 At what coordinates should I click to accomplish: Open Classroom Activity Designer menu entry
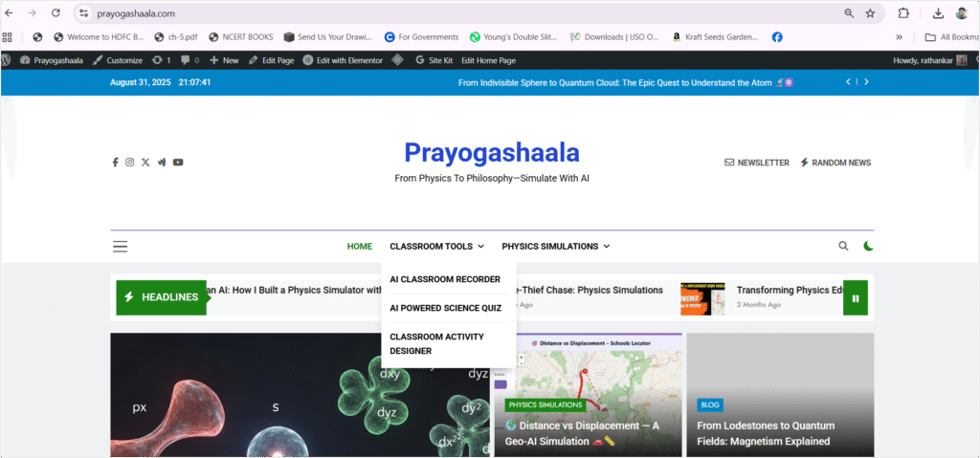point(436,343)
